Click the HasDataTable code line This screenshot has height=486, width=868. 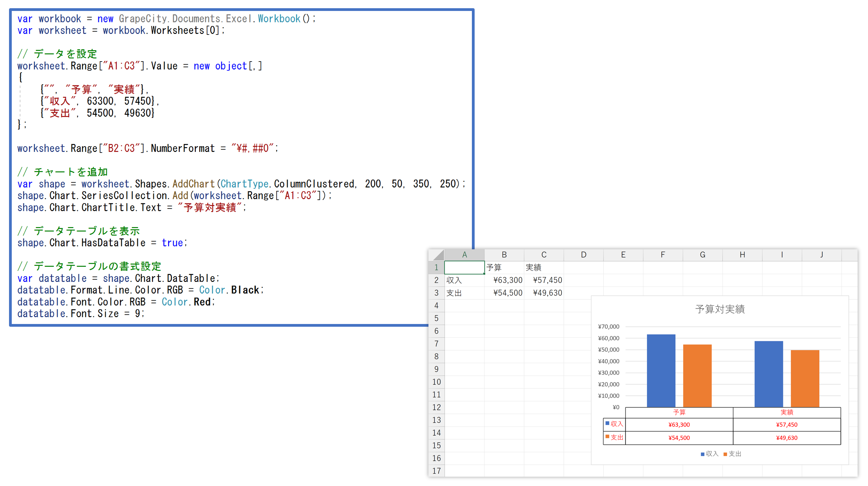[102, 243]
